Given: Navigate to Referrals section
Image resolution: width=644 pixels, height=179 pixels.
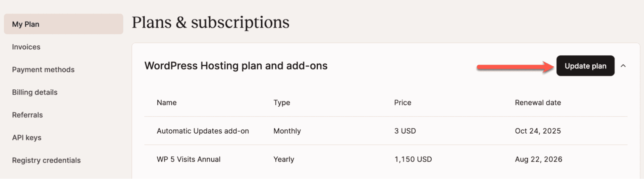Looking at the screenshot, I should (x=28, y=115).
